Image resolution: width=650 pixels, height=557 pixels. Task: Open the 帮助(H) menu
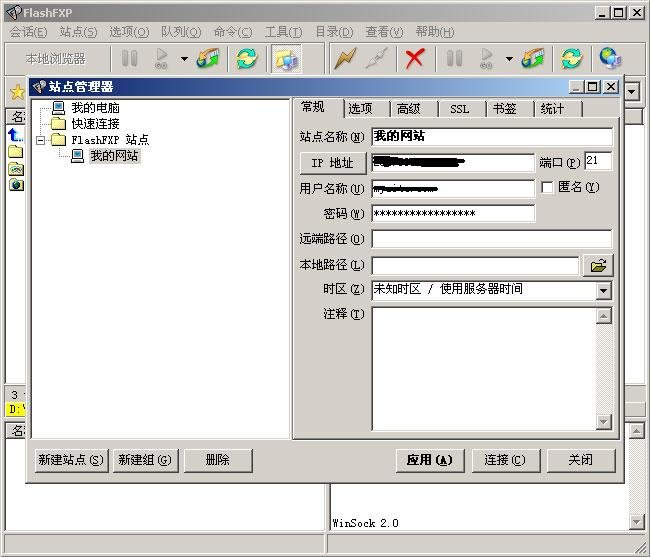435,32
